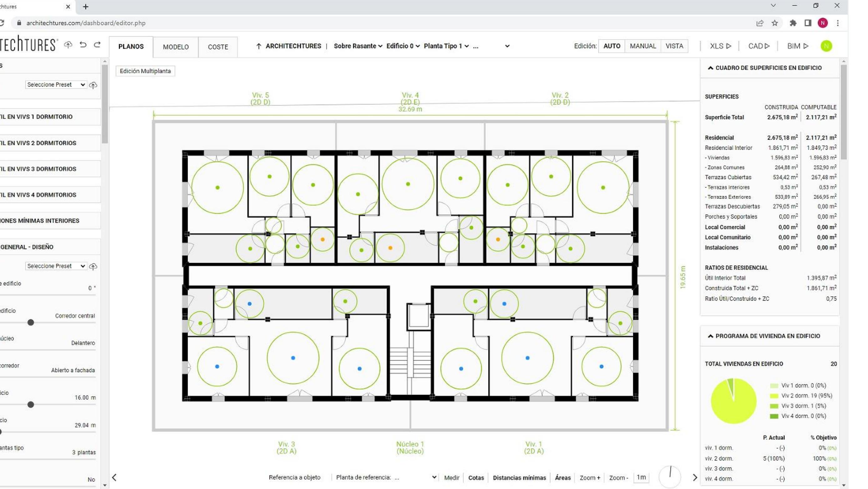Collapse Cuadro de Superficies en Edificio panel
This screenshot has width=868, height=489.
tap(710, 68)
